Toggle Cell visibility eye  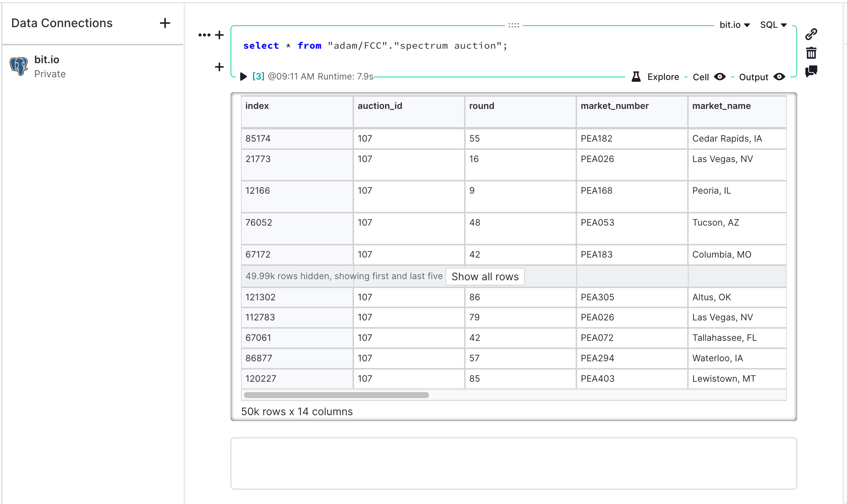(720, 77)
